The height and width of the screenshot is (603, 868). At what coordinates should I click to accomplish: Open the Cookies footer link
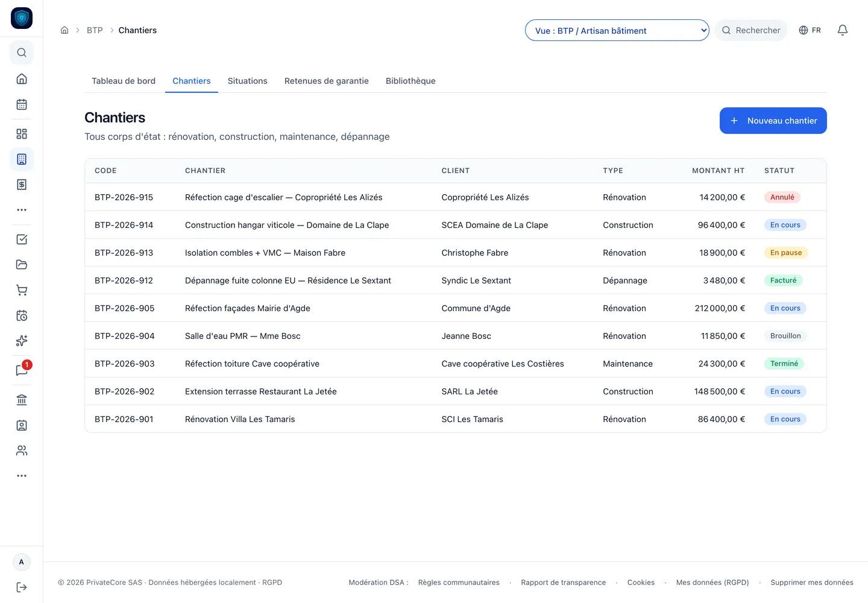click(641, 582)
